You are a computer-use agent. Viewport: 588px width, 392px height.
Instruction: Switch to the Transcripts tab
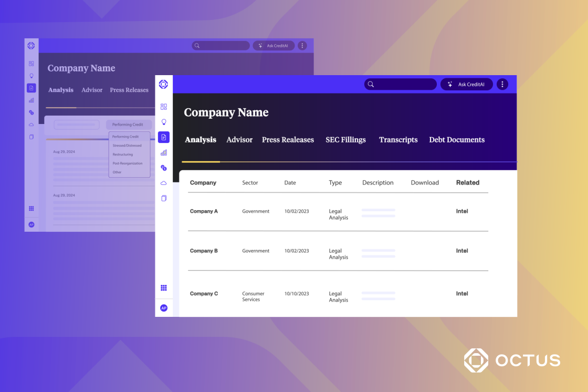coord(398,140)
